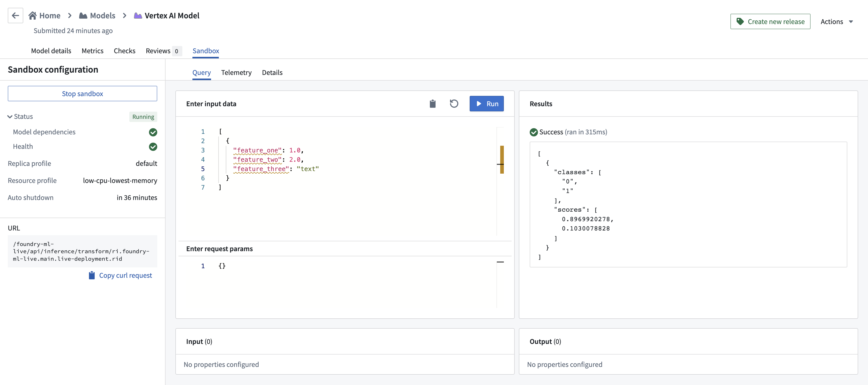Image resolution: width=868 pixels, height=385 pixels.
Task: Open the Models breadcrumb folder
Action: [x=97, y=16]
